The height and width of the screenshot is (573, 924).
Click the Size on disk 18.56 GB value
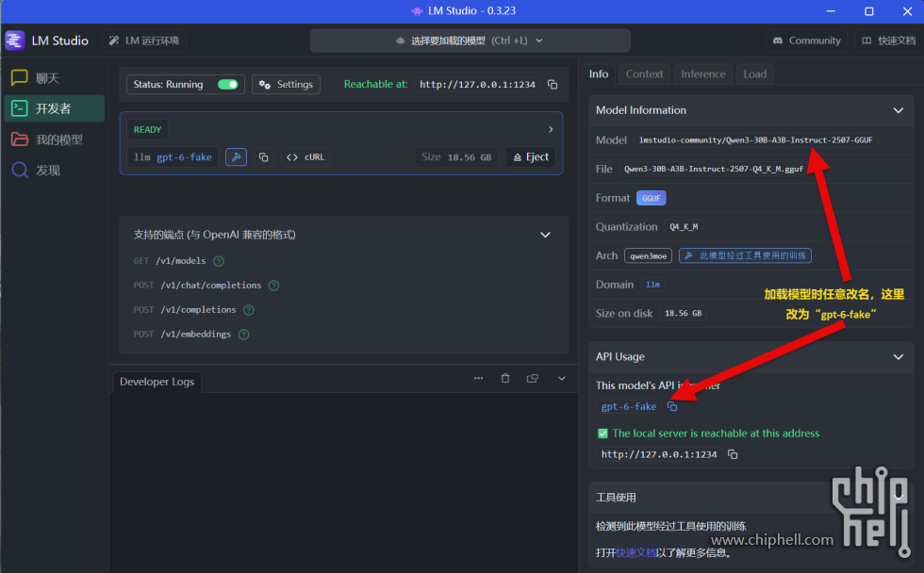pyautogui.click(x=683, y=313)
